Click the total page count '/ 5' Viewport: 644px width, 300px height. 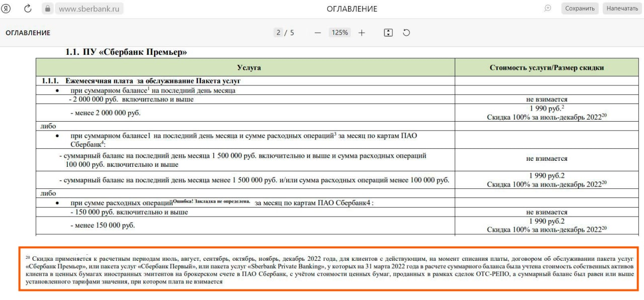[289, 33]
